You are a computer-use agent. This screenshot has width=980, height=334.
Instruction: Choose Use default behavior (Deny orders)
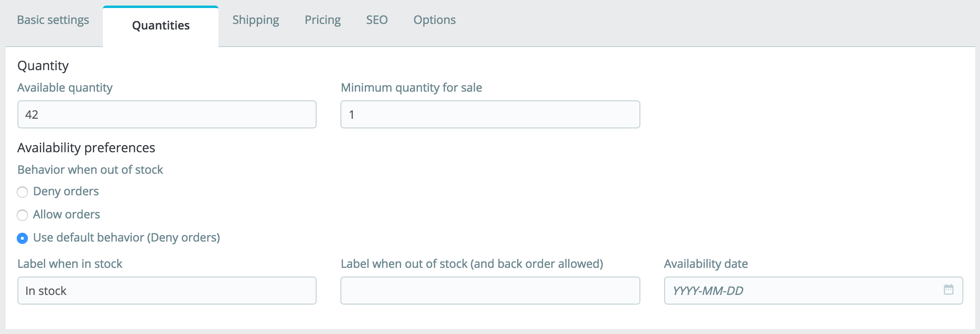click(x=22, y=238)
